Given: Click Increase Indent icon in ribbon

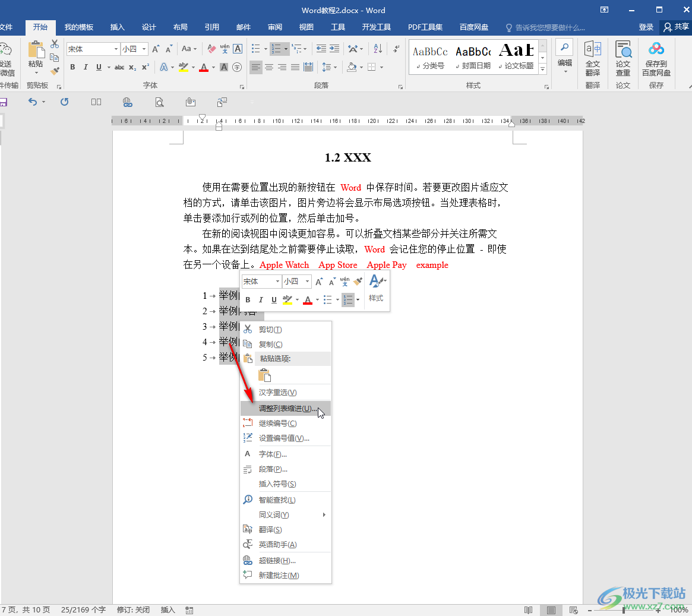Looking at the screenshot, I should pos(334,49).
